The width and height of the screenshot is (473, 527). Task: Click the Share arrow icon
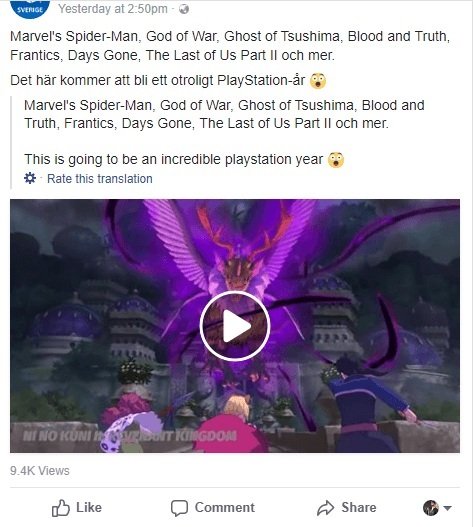point(325,508)
